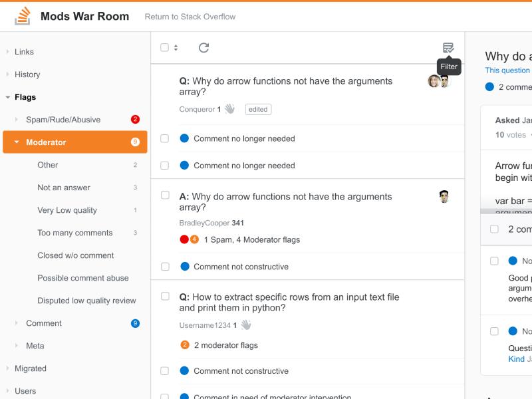Click 'Return to Stack Overflow' link
The width and height of the screenshot is (532, 399).
190,17
